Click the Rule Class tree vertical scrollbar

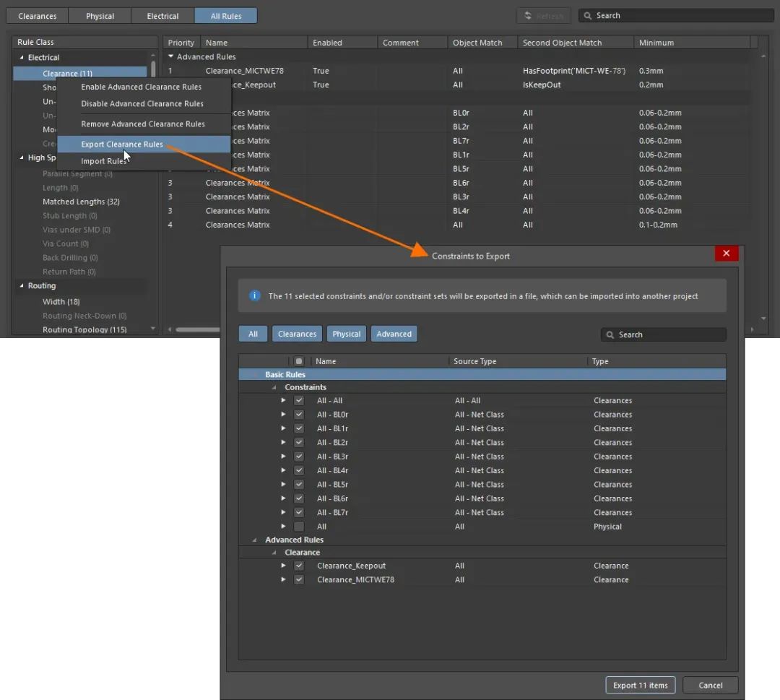point(152,69)
